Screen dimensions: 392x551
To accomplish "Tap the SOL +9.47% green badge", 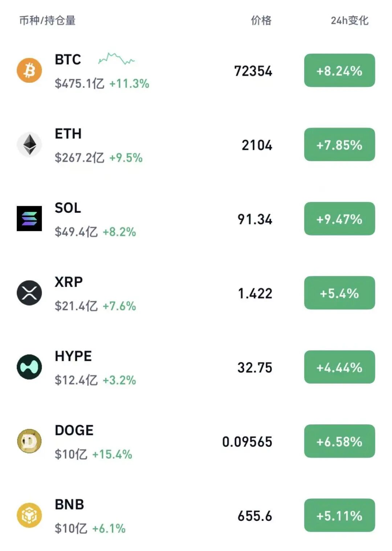I will 339,219.
